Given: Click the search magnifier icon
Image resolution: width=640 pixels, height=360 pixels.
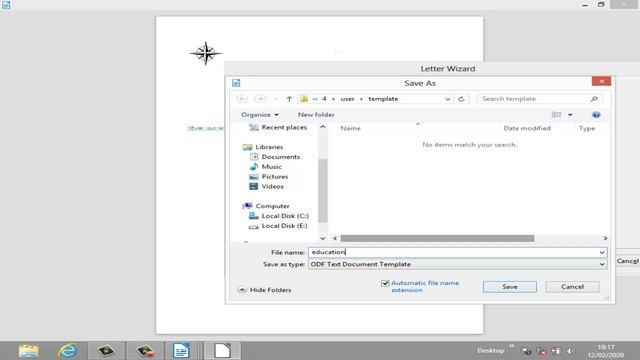Looking at the screenshot, I should (x=594, y=99).
